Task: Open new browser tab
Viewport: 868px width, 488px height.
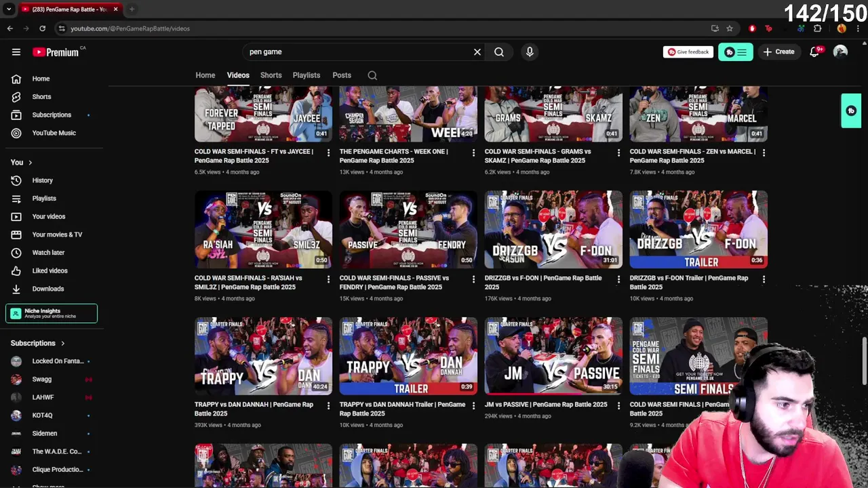Action: point(132,9)
